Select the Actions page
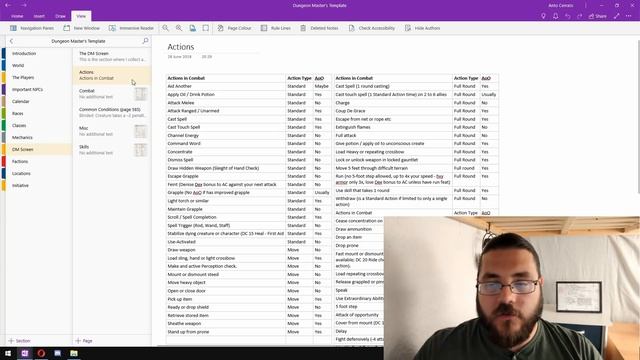The image size is (640, 360). pos(112,75)
